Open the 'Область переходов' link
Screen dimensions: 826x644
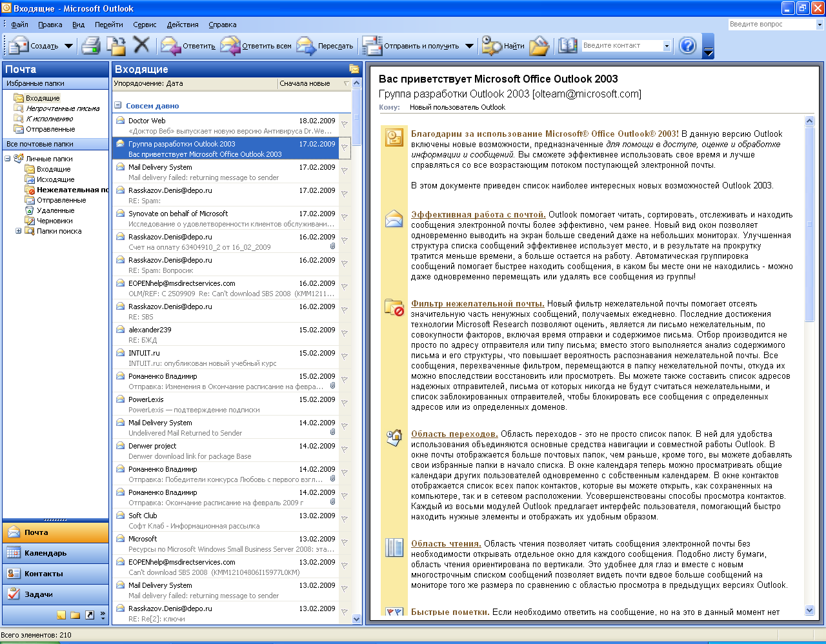(454, 434)
